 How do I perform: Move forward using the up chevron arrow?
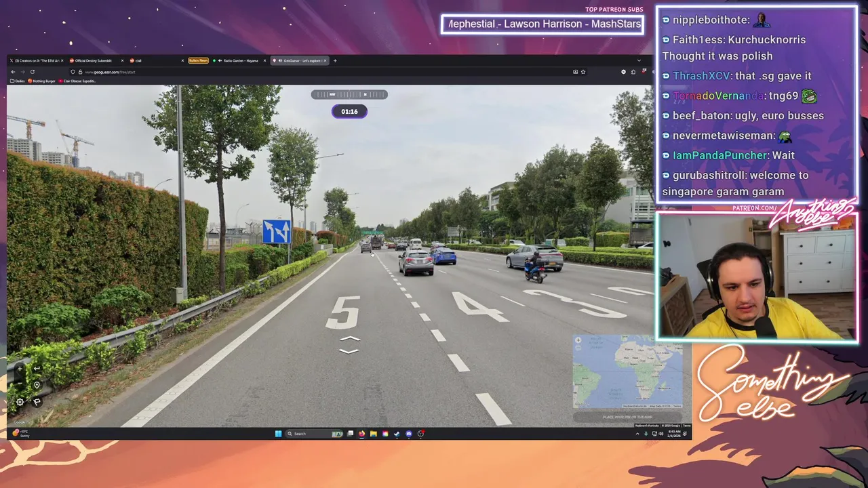pyautogui.click(x=349, y=339)
